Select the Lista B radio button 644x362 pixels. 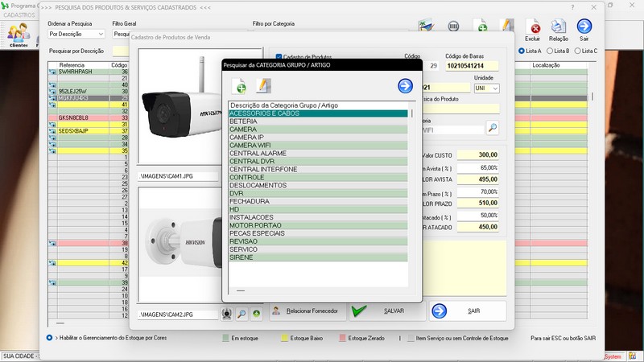coord(551,51)
